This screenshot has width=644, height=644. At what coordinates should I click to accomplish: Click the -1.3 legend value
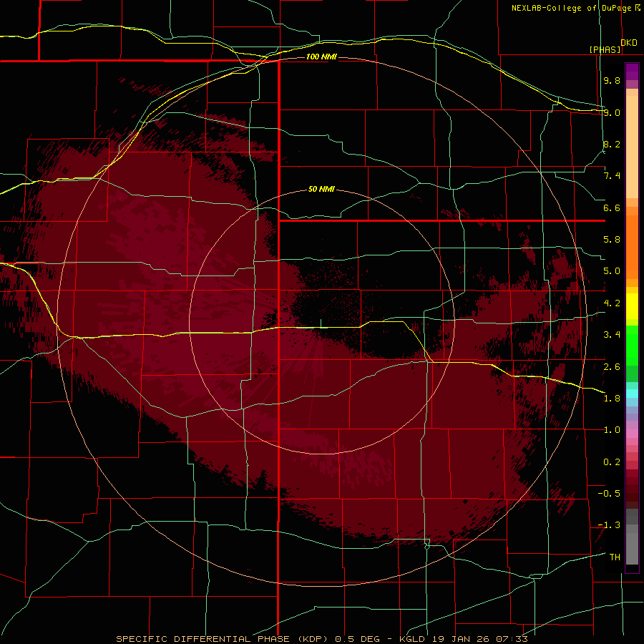pos(609,525)
